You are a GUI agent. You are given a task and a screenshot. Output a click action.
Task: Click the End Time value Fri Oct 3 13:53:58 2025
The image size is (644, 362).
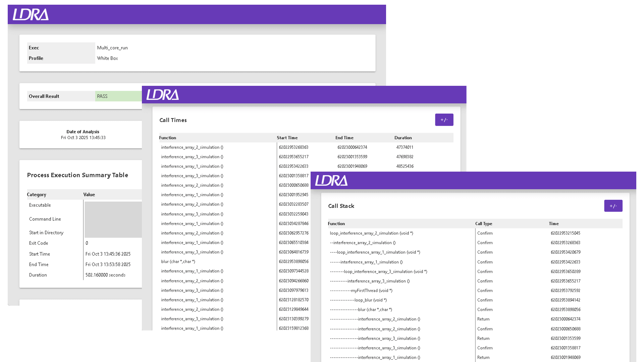[108, 264]
